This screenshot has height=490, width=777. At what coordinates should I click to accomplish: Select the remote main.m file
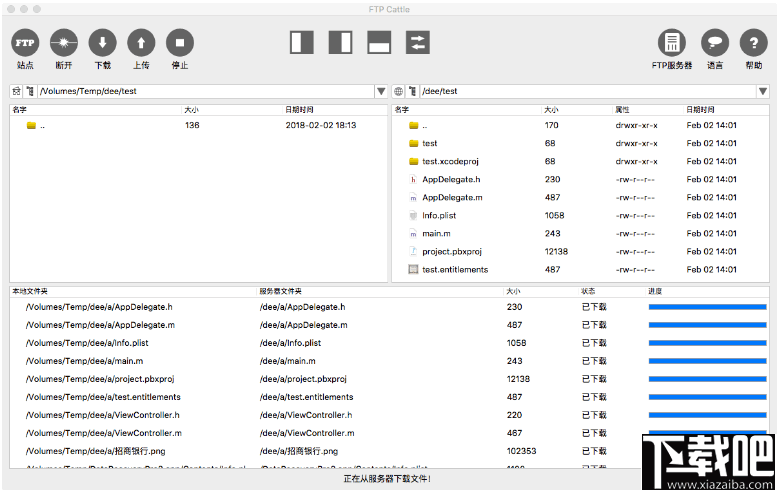(x=580, y=233)
